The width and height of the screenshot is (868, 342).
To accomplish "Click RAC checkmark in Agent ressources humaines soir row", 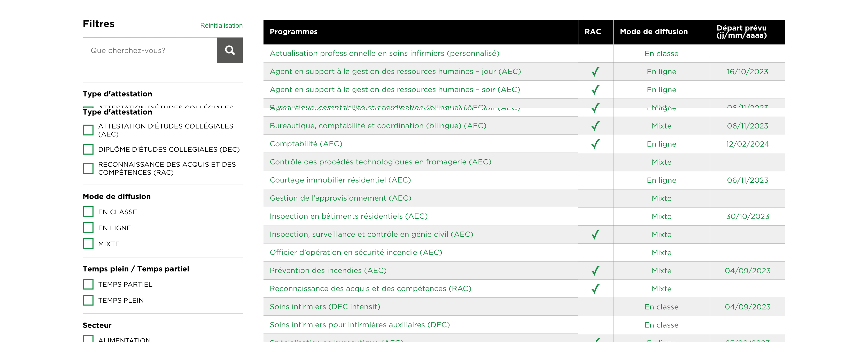I will 595,90.
